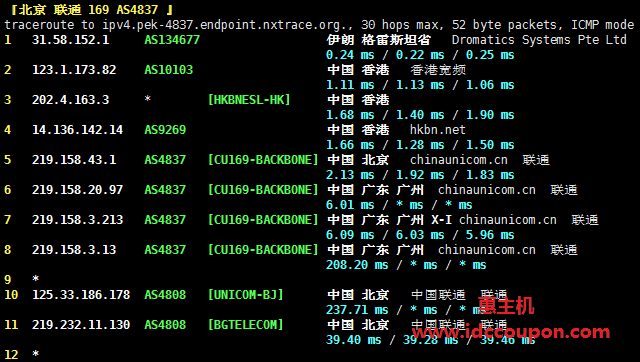Click latency value 6.01 ms
Image resolution: width=640 pixels, height=362 pixels.
[x=350, y=205]
